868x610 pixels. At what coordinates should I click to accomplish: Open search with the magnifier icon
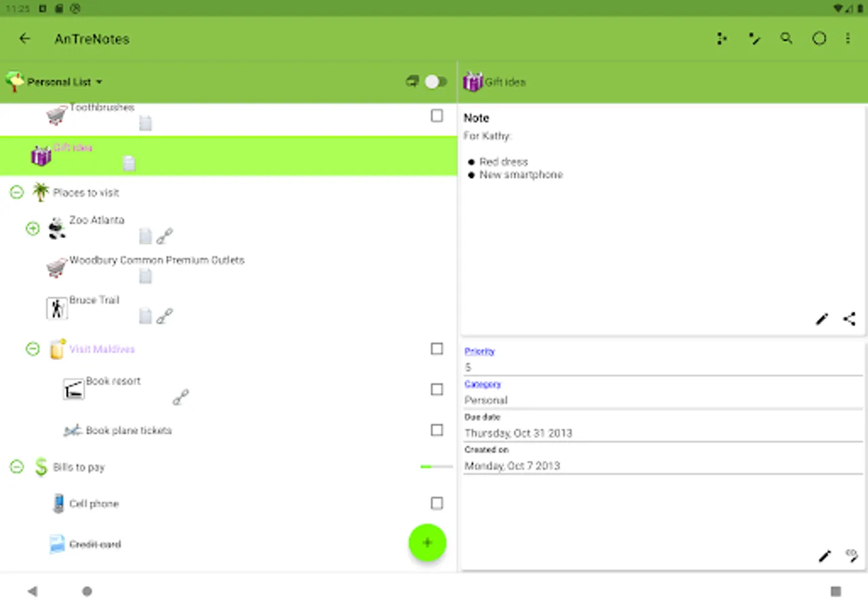click(787, 39)
